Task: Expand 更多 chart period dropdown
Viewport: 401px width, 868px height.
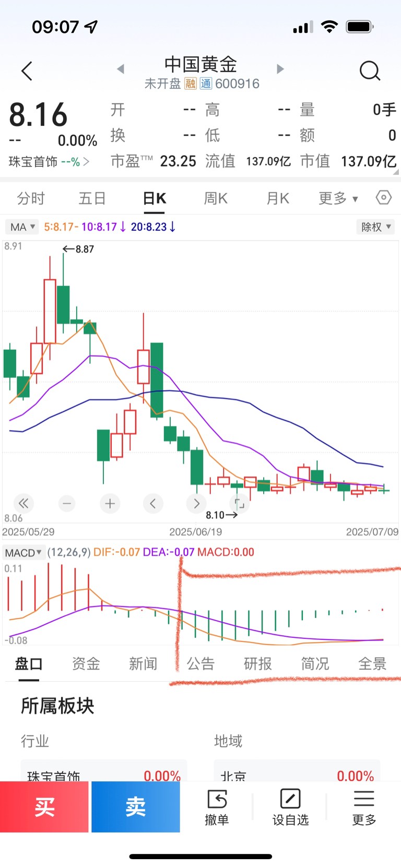Action: pyautogui.click(x=338, y=198)
